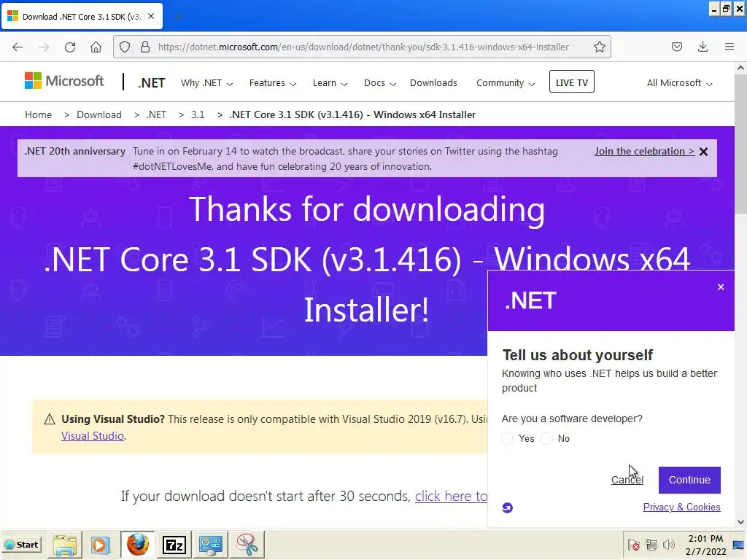747x560 pixels.
Task: Click the Show desktop button
Action: click(x=739, y=544)
